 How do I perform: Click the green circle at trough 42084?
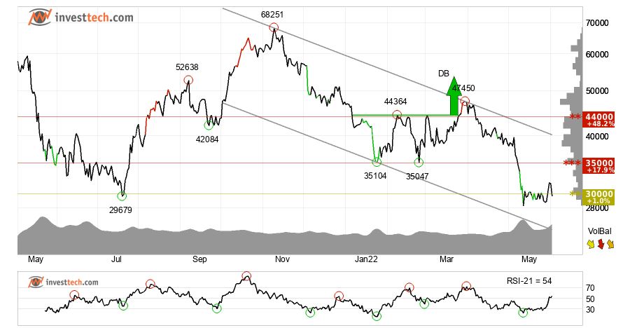click(x=208, y=125)
